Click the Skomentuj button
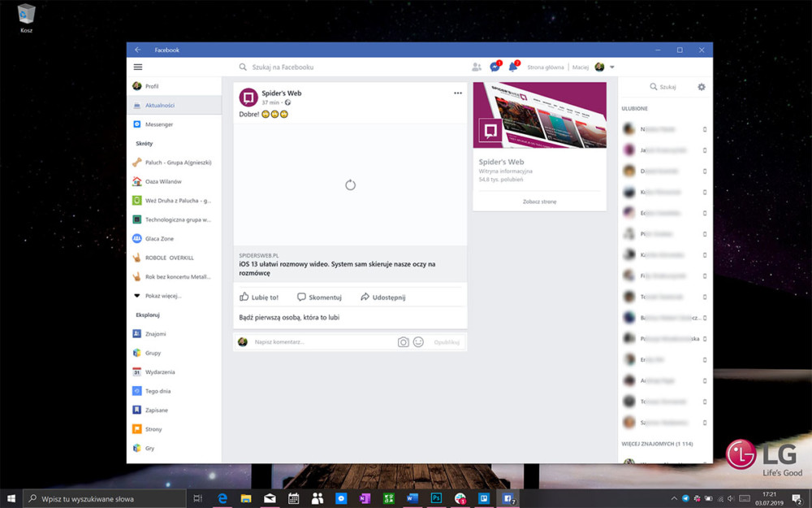The height and width of the screenshot is (508, 812). [x=319, y=297]
